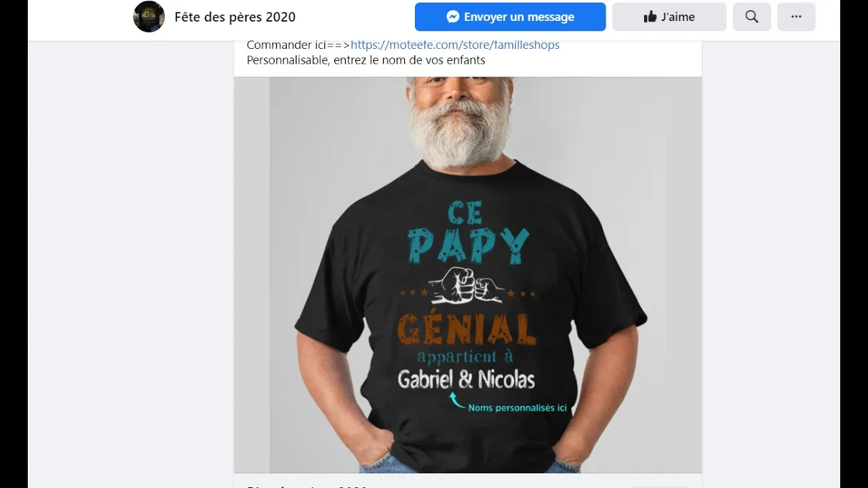
Task: Open the Fête des pères 2020 page name
Action: coord(235,17)
